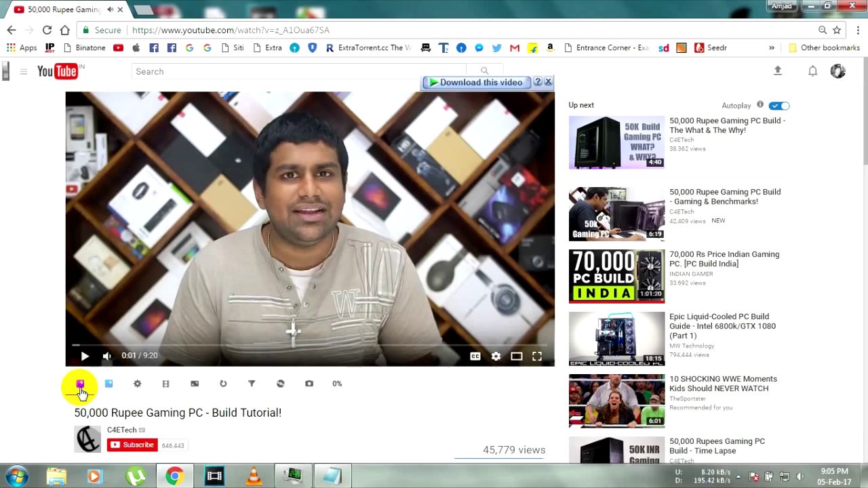Switch to theater mode

click(517, 356)
